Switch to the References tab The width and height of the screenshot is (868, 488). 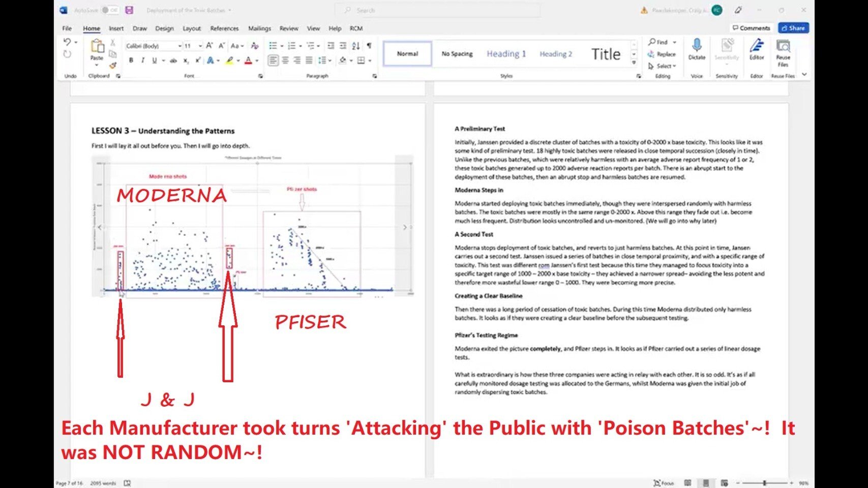click(x=224, y=28)
